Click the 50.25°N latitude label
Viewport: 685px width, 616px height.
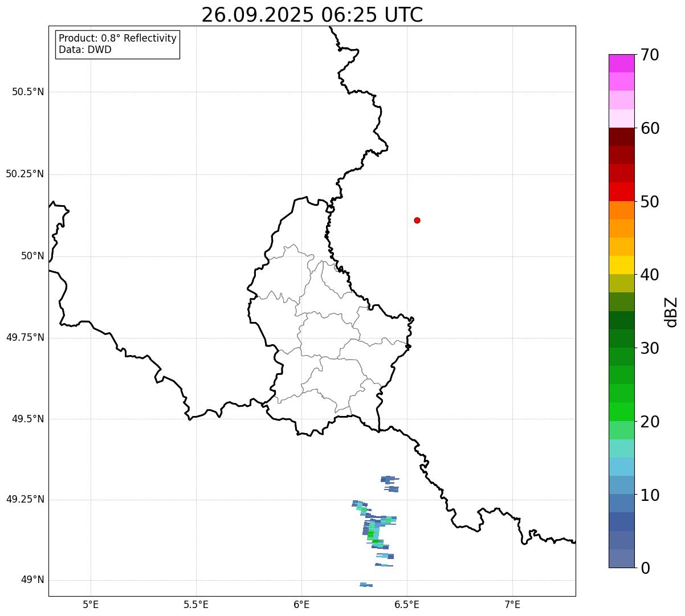pyautogui.click(x=25, y=174)
